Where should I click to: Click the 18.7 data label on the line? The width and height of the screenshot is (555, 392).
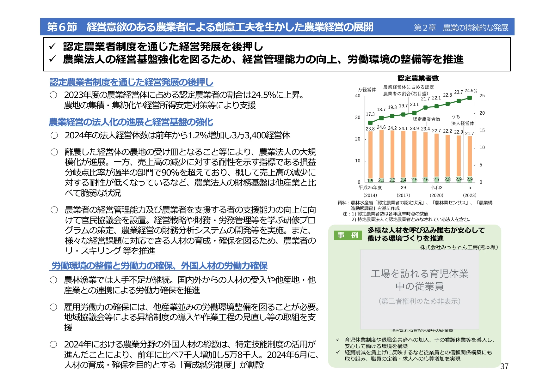tap(381, 109)
